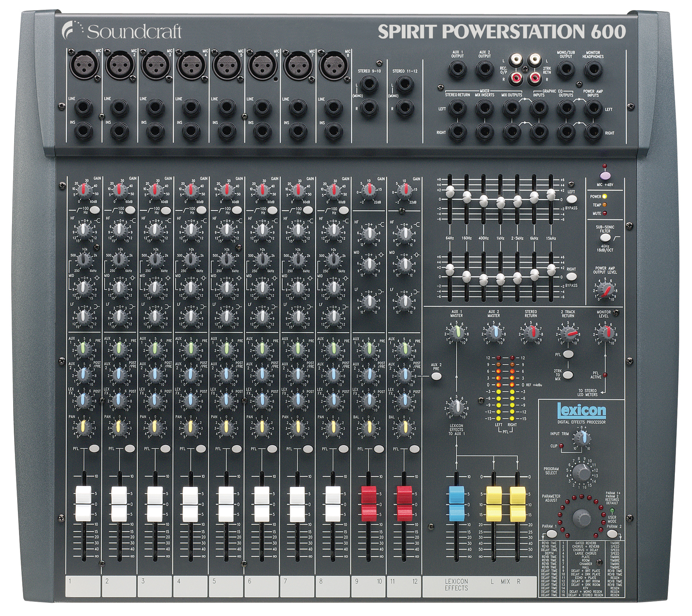Click the yellow Mix L master fader
The height and width of the screenshot is (616, 692).
(494, 504)
